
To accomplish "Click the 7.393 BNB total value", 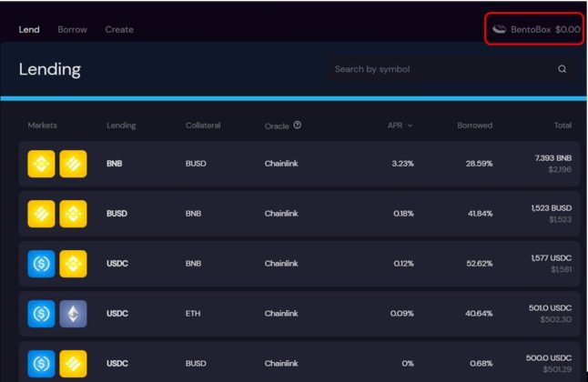I will 553,158.
